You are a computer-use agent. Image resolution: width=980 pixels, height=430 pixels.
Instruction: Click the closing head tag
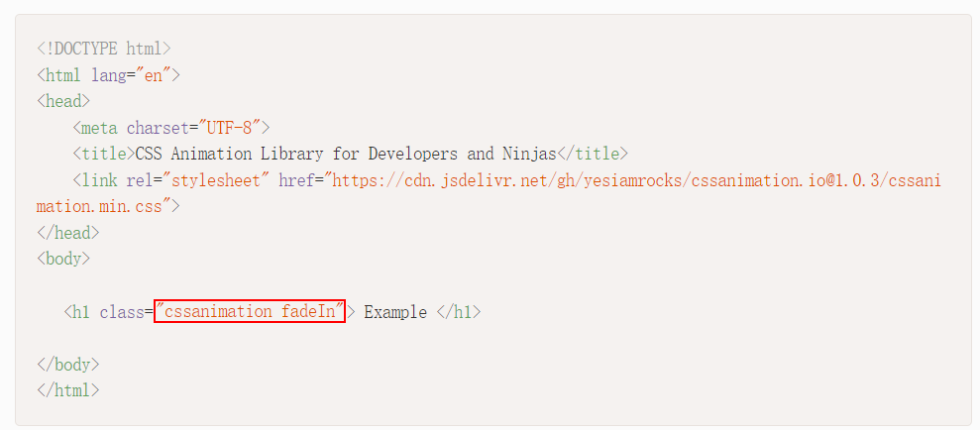pos(68,233)
